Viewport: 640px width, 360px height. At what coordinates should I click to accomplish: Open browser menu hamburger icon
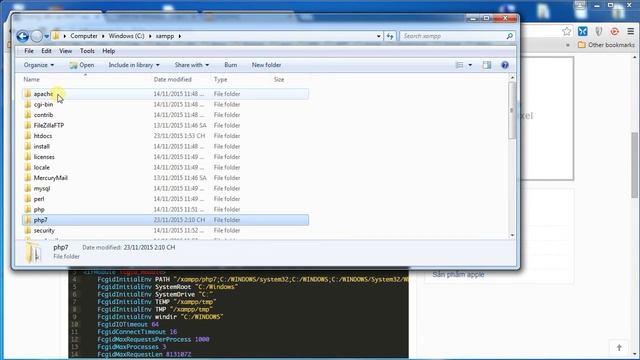[x=631, y=31]
